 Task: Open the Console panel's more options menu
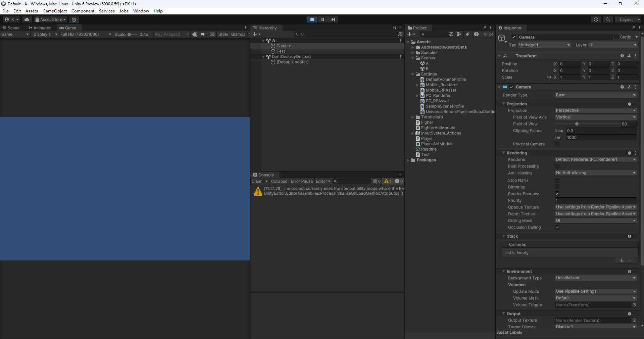point(400,175)
